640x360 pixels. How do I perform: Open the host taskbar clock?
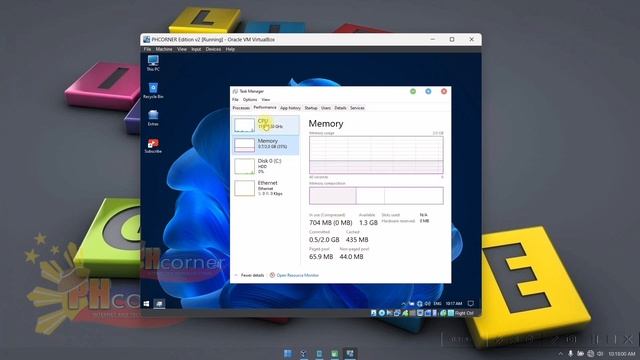click(622, 353)
